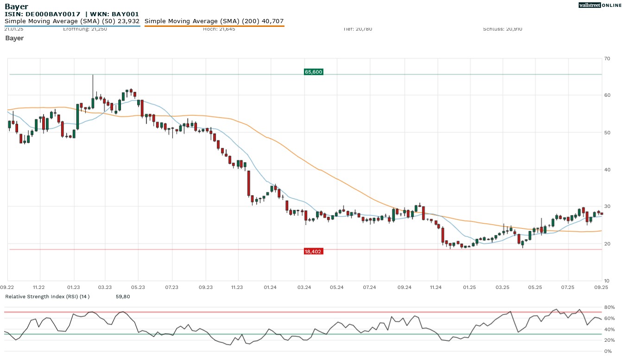Click the 01.24 x-axis label

(x=270, y=287)
